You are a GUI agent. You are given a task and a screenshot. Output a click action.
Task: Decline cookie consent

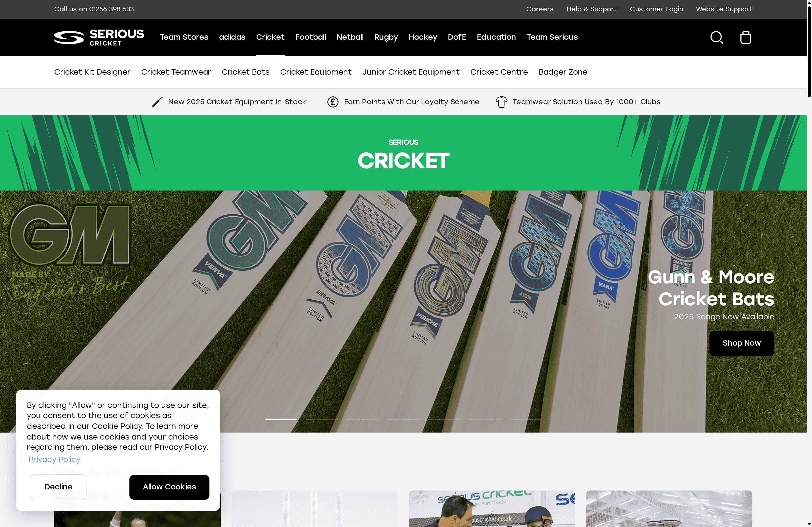58,487
